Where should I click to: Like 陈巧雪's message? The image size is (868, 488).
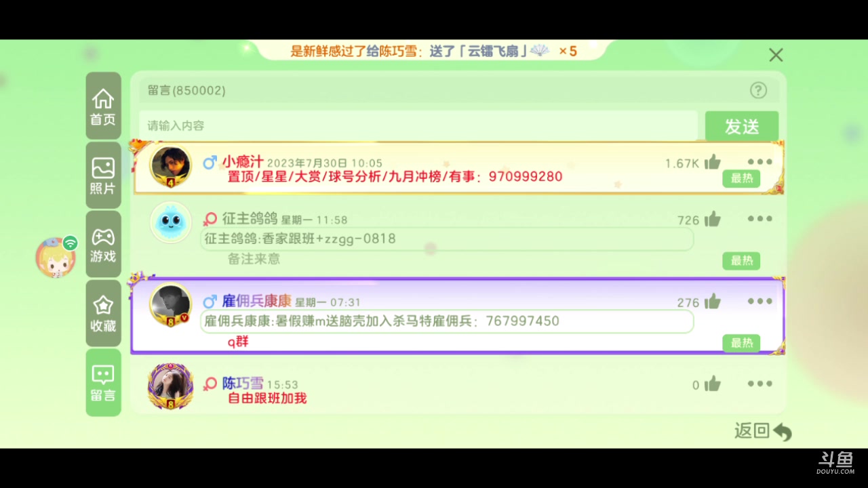(x=712, y=384)
